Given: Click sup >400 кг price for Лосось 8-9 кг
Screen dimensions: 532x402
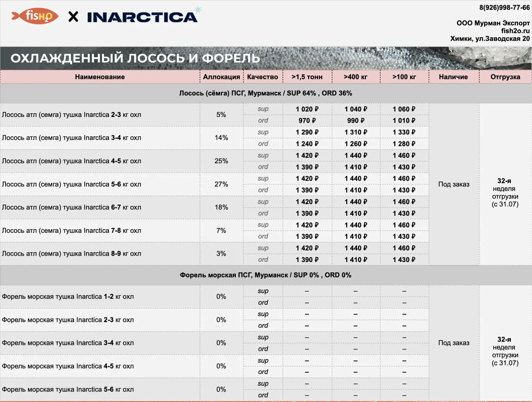Looking at the screenshot, I should 356,248.
